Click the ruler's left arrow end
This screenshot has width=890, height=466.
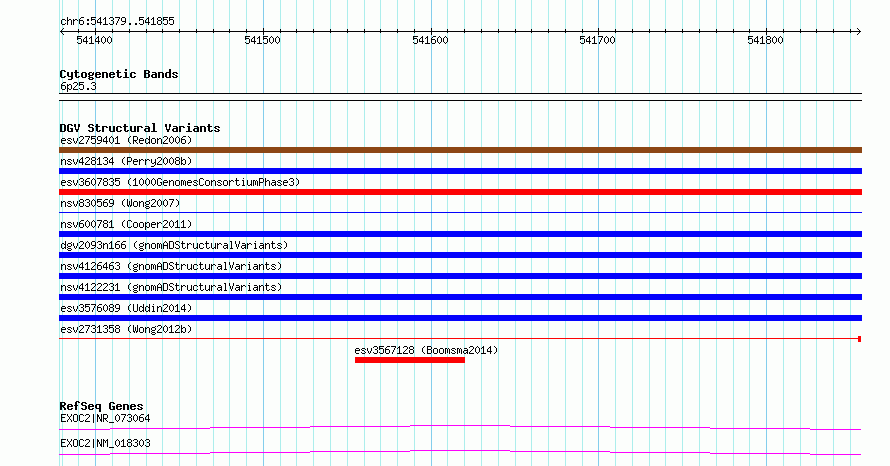click(x=62, y=32)
